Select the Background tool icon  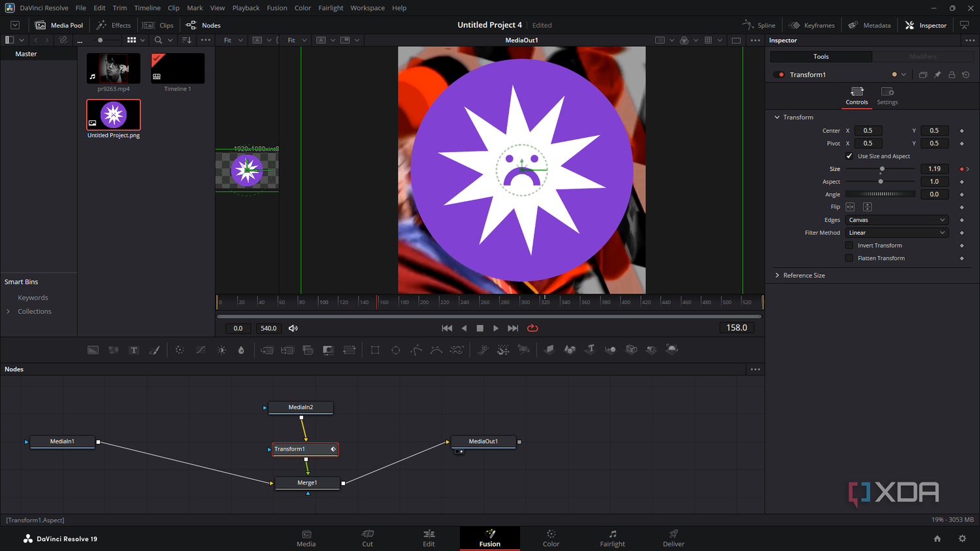click(93, 350)
